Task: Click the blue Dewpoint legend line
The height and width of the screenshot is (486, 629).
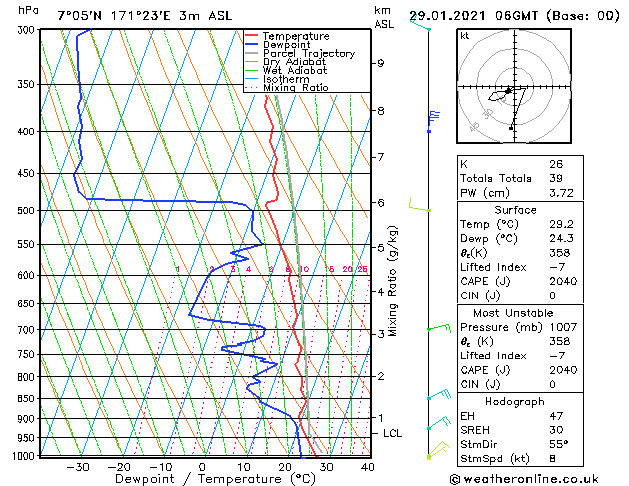Action: (x=251, y=45)
